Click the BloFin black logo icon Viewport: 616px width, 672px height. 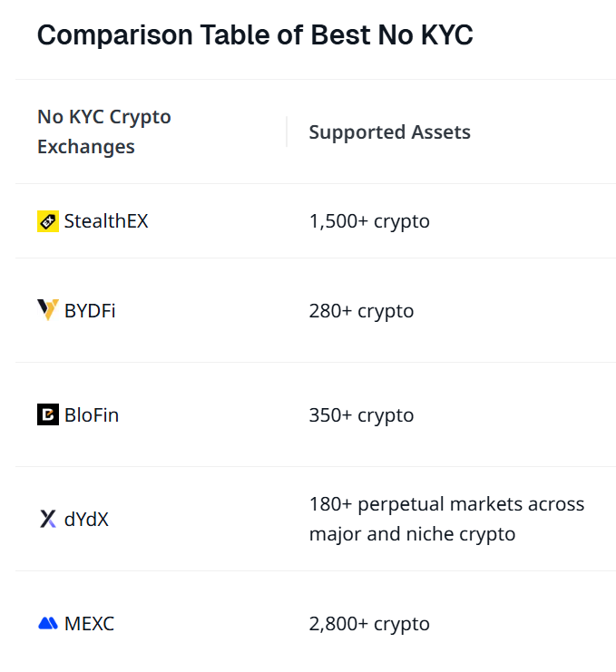tap(48, 415)
